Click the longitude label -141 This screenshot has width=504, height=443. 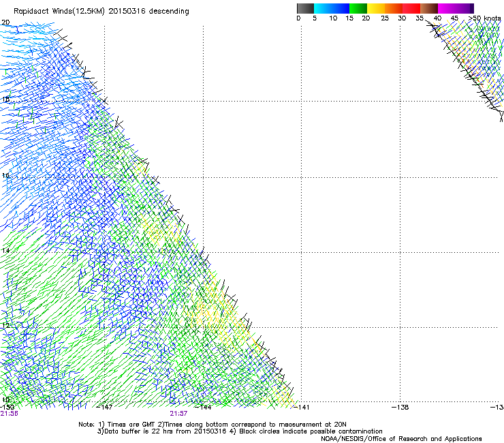pos(301,407)
